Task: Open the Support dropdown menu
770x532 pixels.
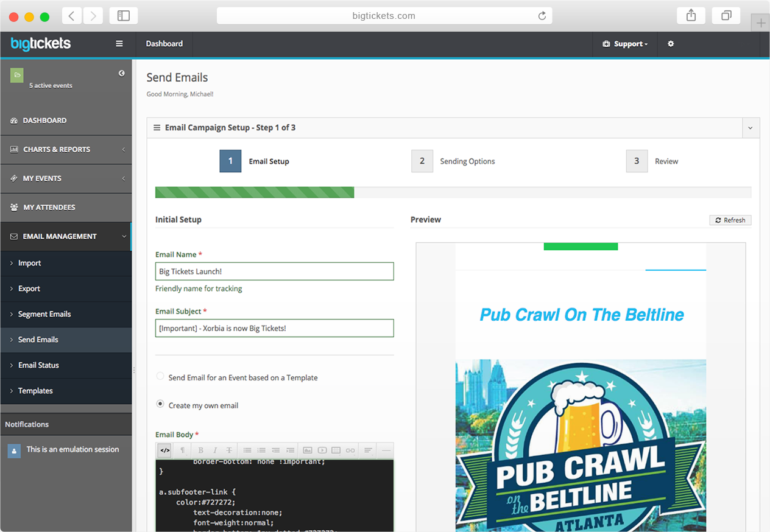Action: point(625,44)
